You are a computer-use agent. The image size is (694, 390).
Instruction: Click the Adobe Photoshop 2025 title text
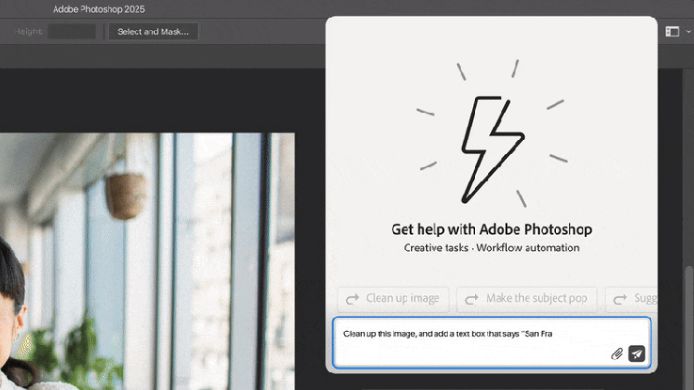pyautogui.click(x=99, y=9)
